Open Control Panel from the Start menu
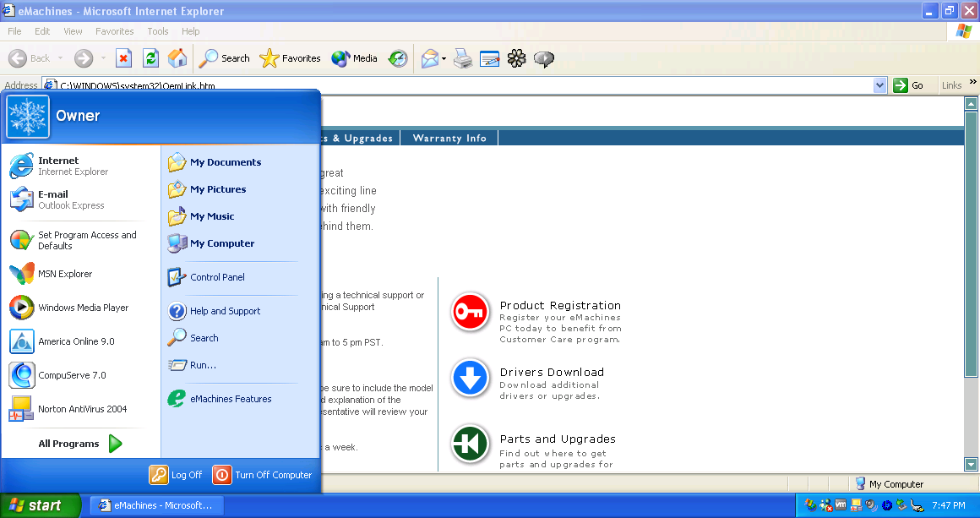 pos(217,277)
